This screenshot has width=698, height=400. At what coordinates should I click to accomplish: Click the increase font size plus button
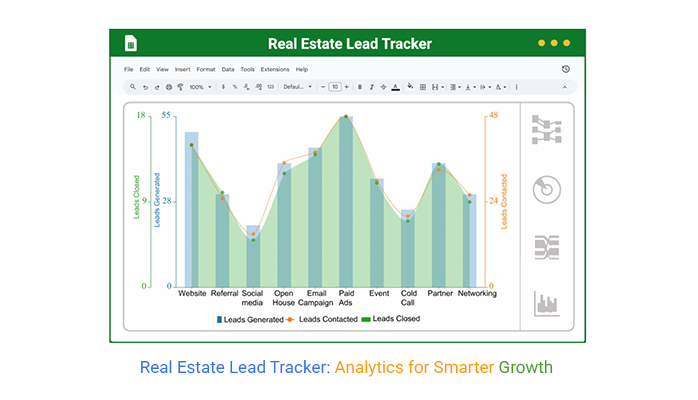pyautogui.click(x=346, y=87)
